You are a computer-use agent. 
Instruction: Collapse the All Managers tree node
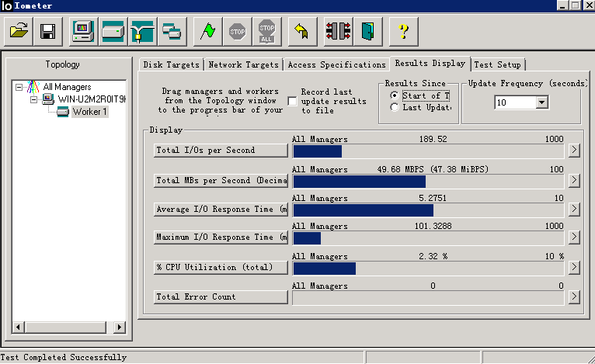click(x=19, y=87)
